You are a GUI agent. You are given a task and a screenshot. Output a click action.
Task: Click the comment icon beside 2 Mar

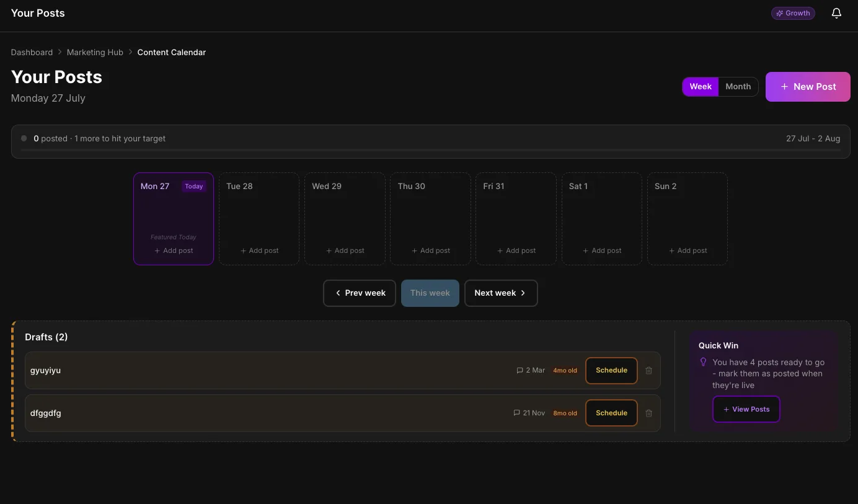[x=520, y=370]
